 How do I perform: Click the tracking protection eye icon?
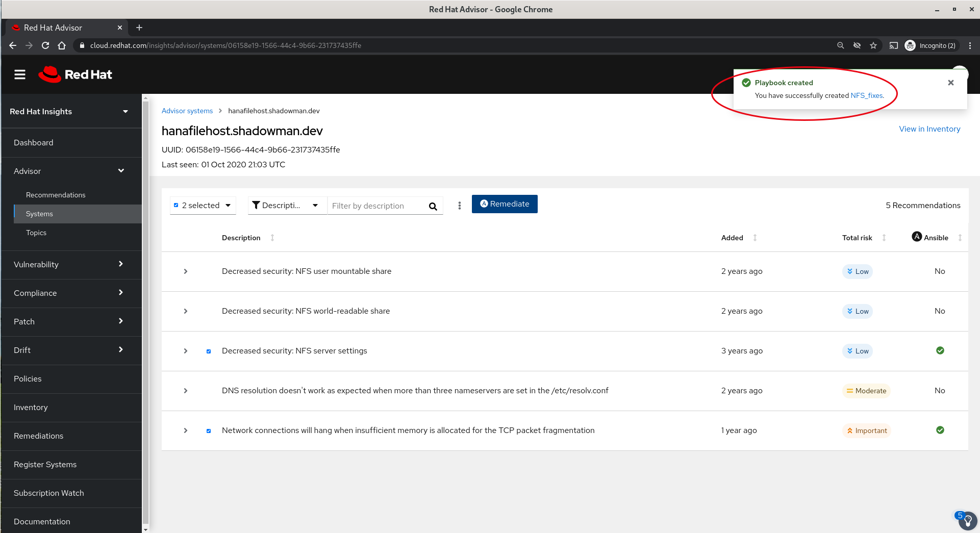857,45
